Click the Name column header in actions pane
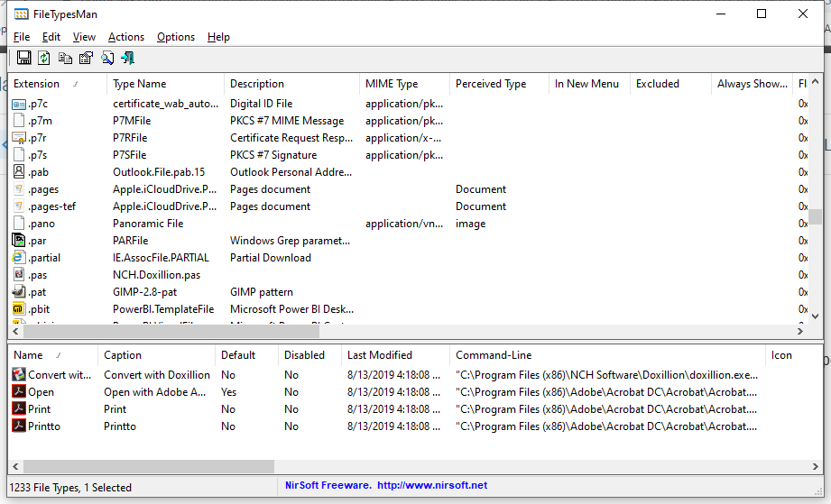The height and width of the screenshot is (504, 831). (53, 355)
